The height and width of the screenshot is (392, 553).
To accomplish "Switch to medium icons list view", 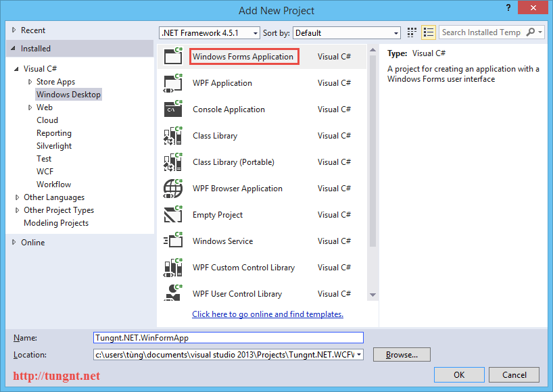I will tap(429, 33).
